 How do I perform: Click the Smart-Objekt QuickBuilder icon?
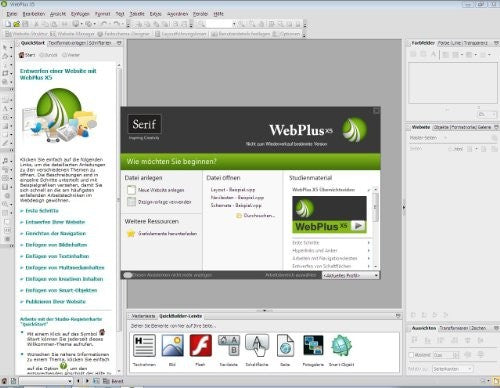point(341,346)
